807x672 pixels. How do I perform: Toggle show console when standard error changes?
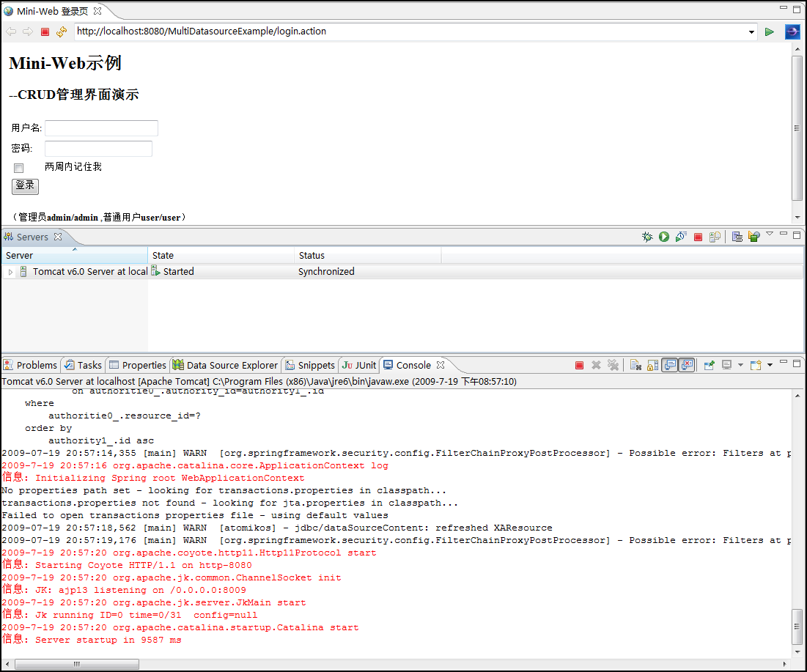[687, 366]
